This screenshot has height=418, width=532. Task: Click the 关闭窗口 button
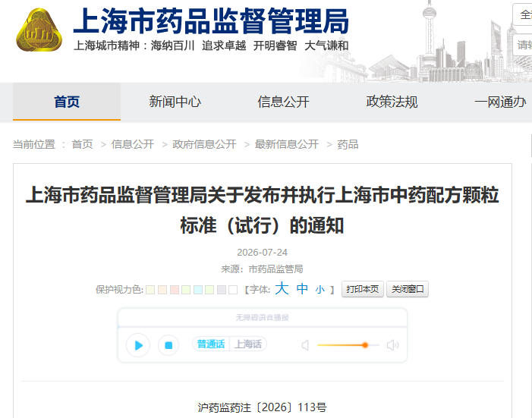[x=408, y=289]
